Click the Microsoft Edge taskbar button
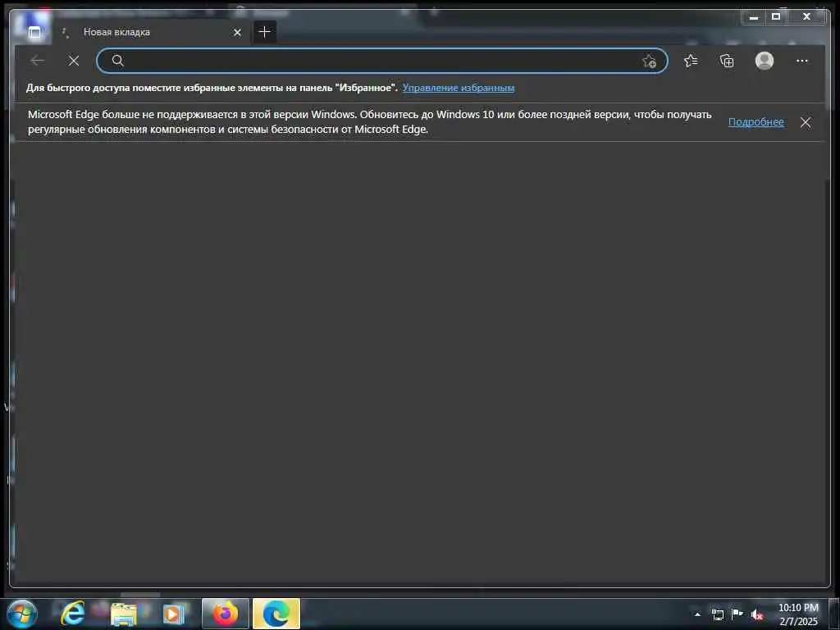 point(276,614)
